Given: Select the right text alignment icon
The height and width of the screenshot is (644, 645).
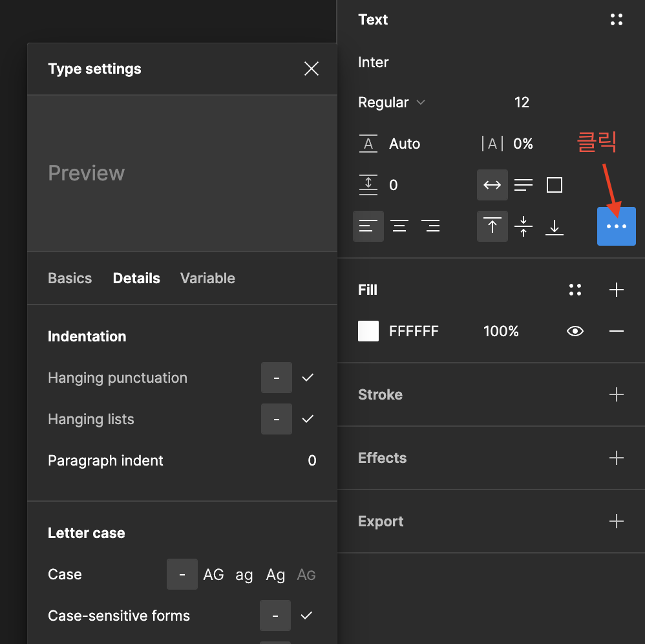Looking at the screenshot, I should pos(430,226).
